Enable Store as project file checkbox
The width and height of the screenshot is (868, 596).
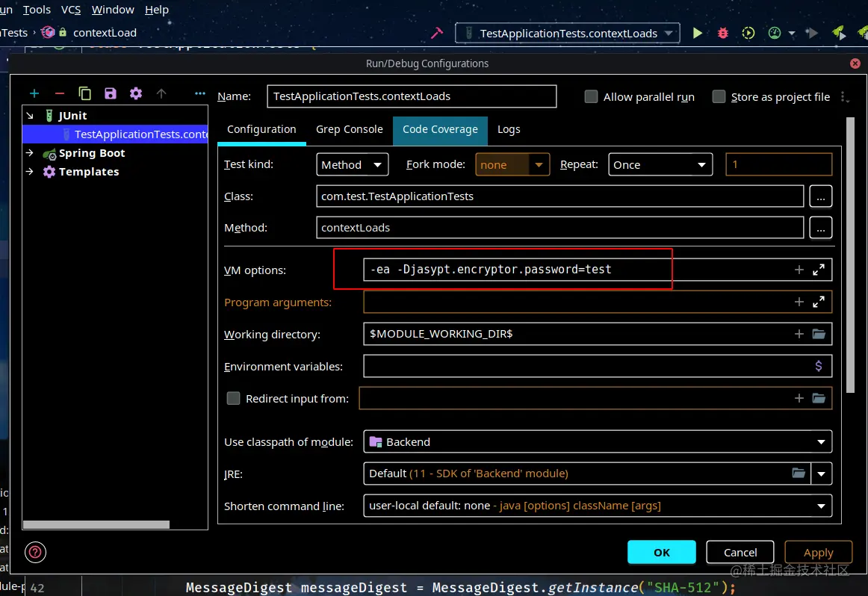tap(719, 97)
